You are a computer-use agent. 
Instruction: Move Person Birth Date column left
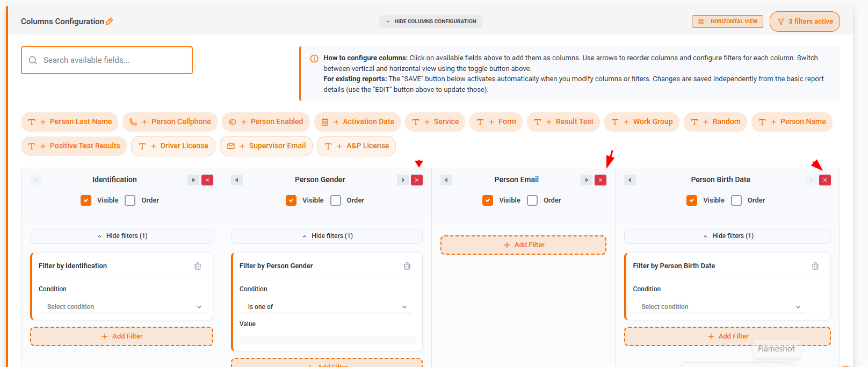630,180
